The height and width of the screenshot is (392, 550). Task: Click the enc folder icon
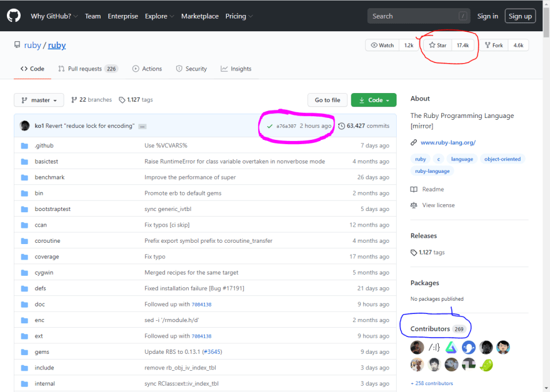tap(24, 320)
